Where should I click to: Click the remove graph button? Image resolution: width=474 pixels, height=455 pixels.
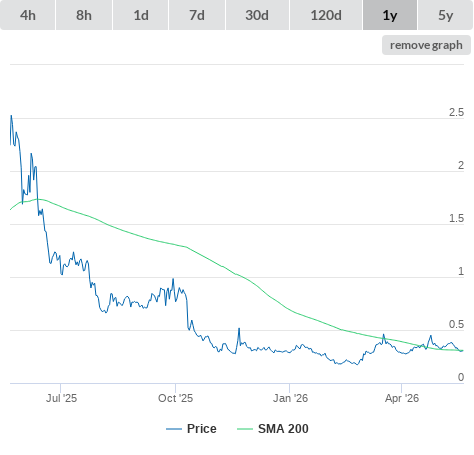point(426,45)
